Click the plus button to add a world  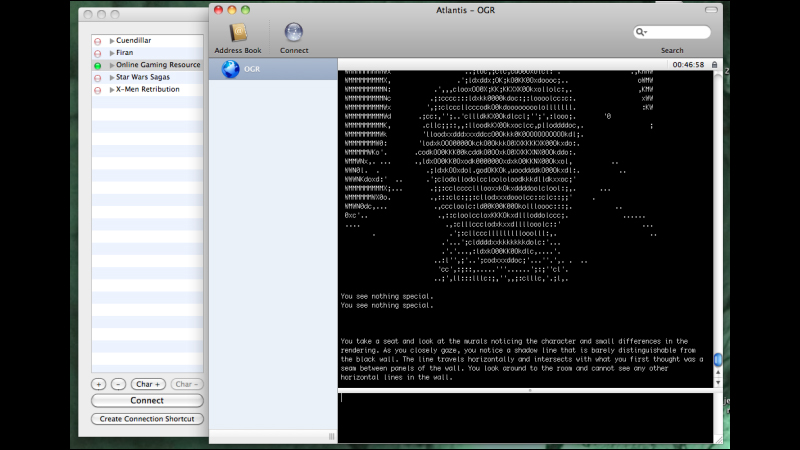click(98, 384)
